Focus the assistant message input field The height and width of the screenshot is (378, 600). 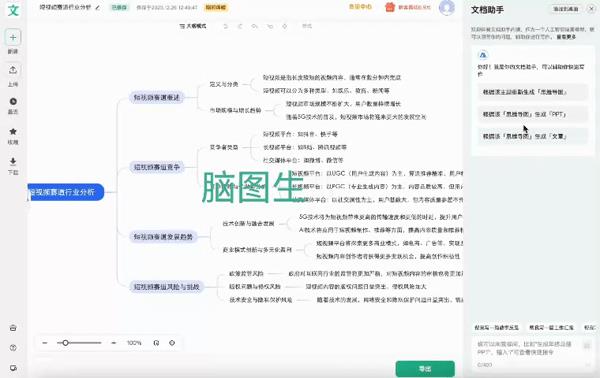[528, 348]
